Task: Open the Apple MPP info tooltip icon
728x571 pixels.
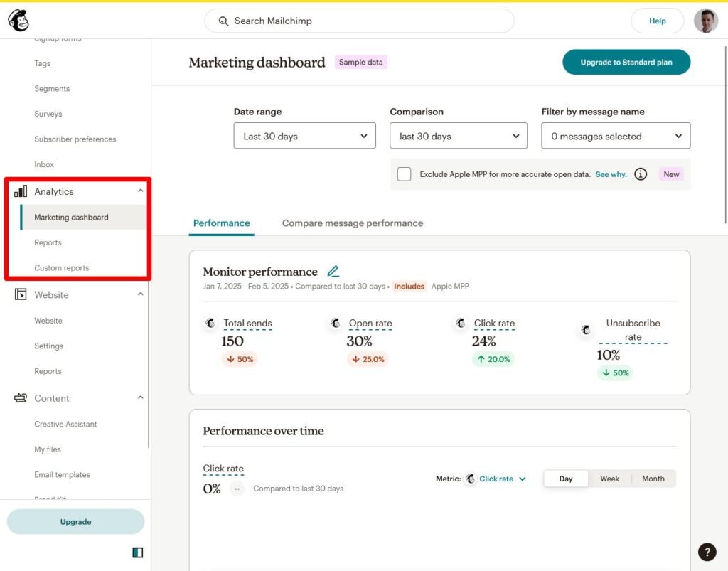Action: click(x=641, y=174)
